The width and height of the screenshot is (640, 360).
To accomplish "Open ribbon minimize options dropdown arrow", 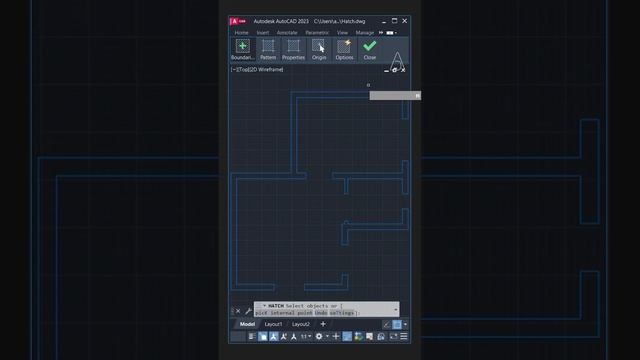I will 396,33.
